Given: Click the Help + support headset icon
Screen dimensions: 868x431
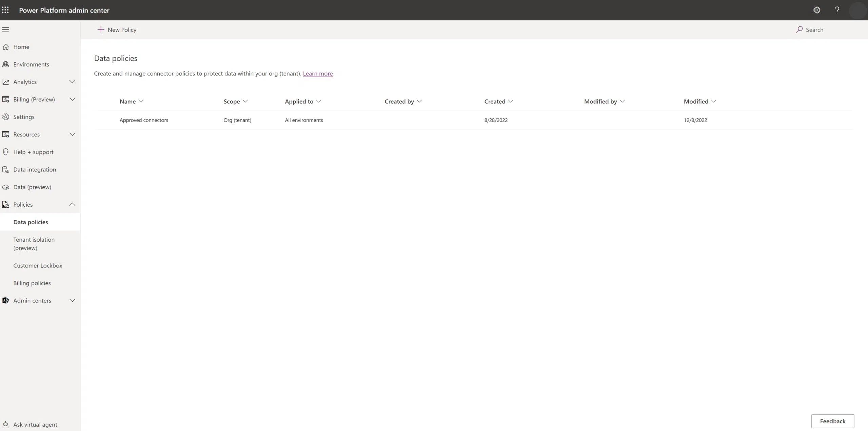Looking at the screenshot, I should [x=5, y=152].
